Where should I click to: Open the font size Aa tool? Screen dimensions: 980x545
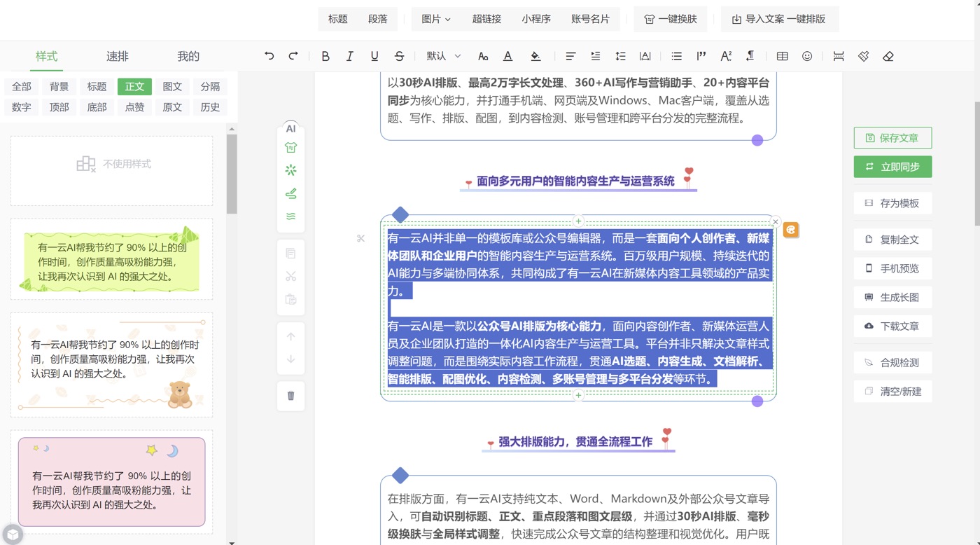483,56
